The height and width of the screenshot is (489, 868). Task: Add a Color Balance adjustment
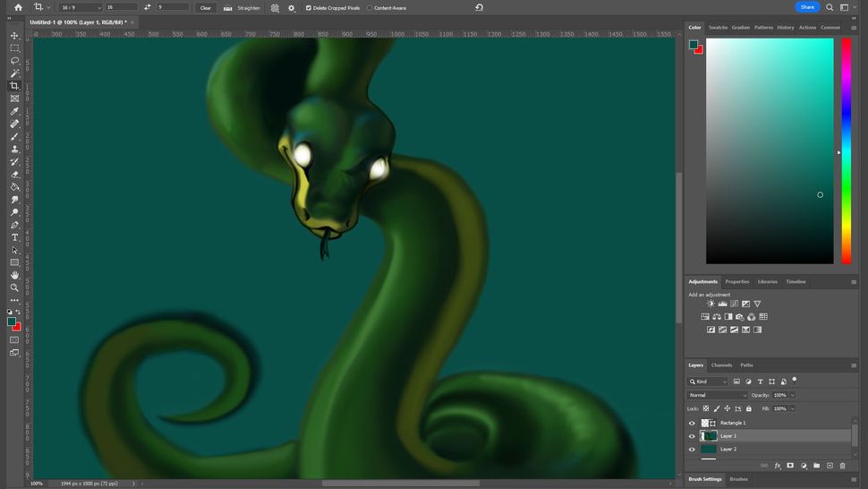tap(716, 317)
